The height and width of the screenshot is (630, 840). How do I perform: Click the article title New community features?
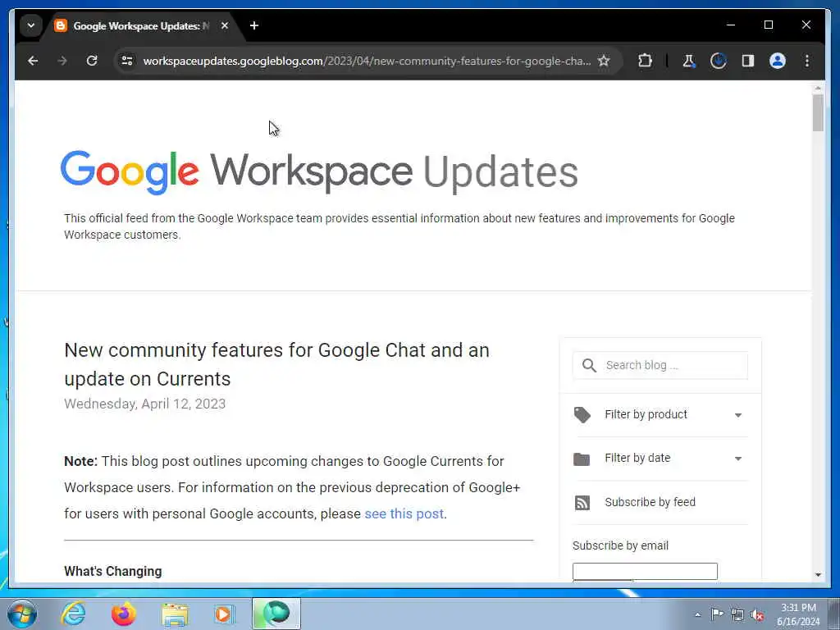pyautogui.click(x=276, y=364)
